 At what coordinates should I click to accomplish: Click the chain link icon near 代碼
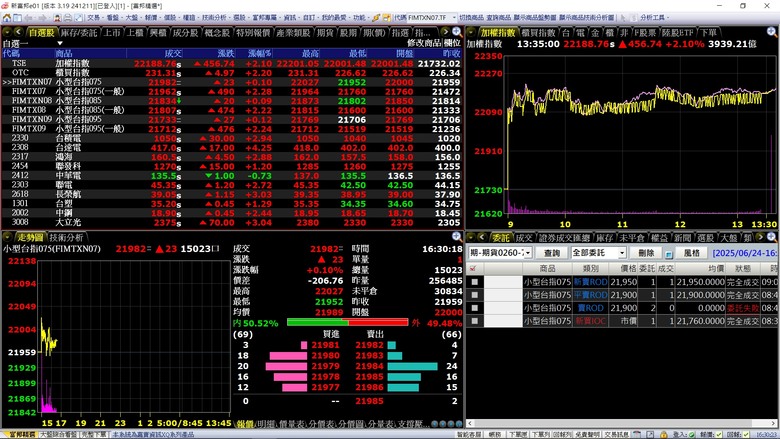click(x=376, y=17)
